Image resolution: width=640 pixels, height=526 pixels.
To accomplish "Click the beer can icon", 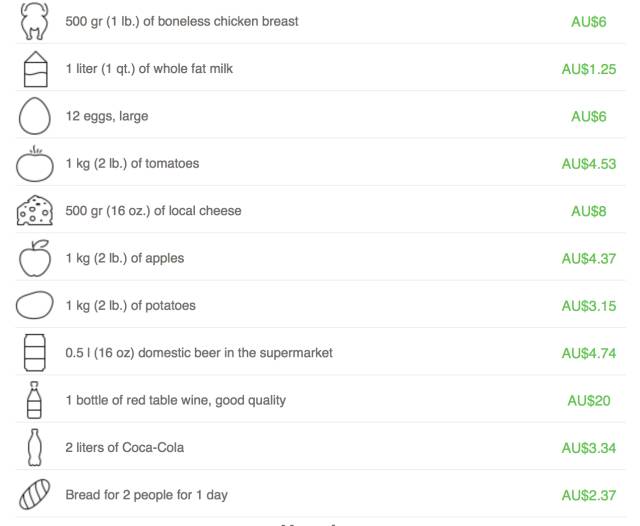I will (35, 353).
